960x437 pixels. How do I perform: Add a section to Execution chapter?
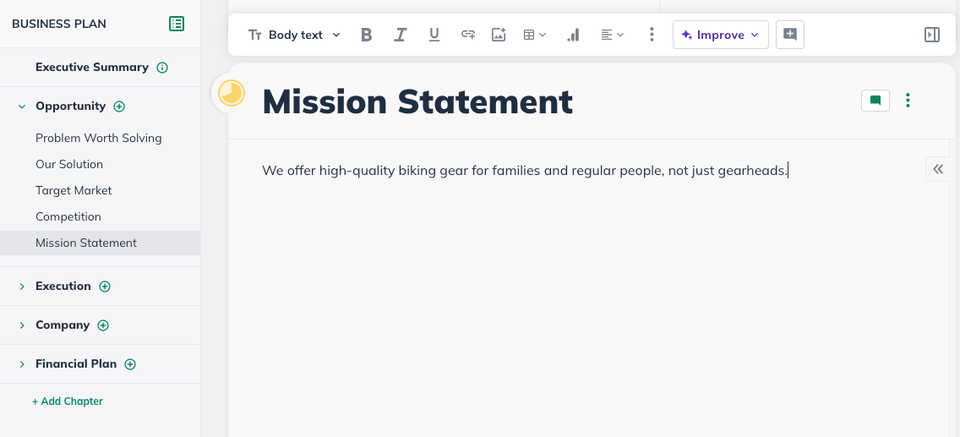coord(105,286)
